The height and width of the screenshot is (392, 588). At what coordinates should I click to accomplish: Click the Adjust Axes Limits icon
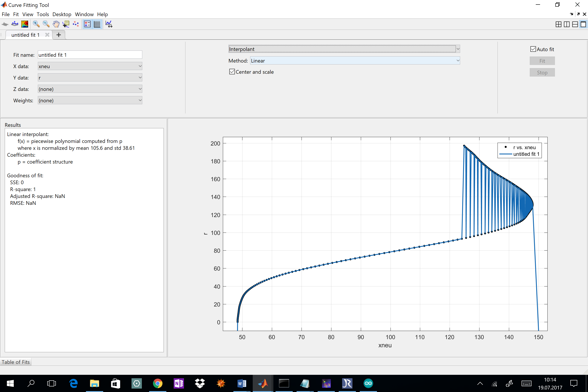(x=109, y=24)
